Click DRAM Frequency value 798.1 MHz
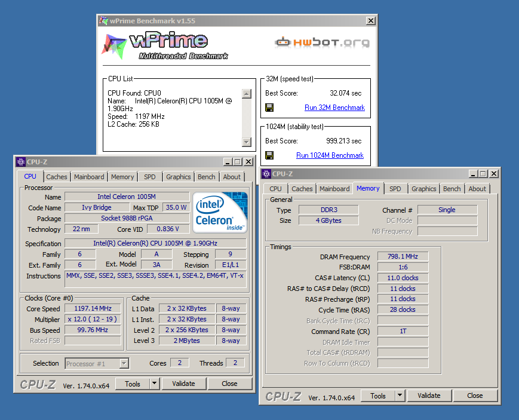Screen dimensions: 519x420 pyautogui.click(x=403, y=256)
